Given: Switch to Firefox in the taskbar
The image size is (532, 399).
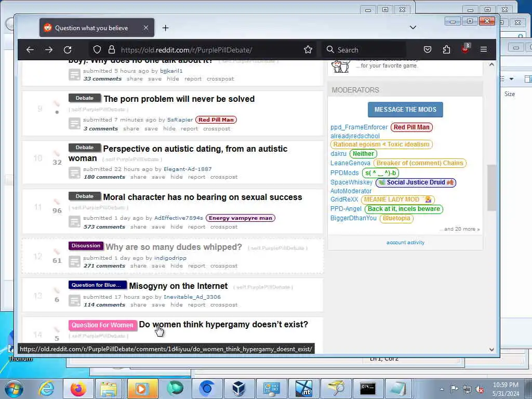Looking at the screenshot, I should pyautogui.click(x=78, y=389).
